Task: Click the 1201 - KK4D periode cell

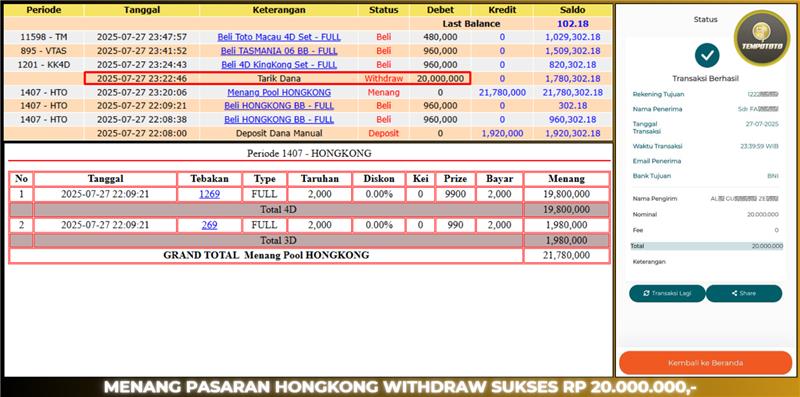Action: [x=43, y=65]
